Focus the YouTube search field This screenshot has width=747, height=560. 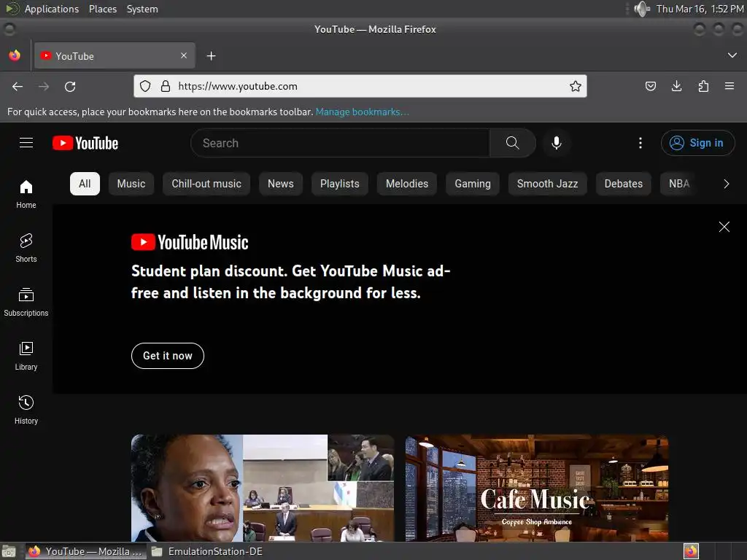(x=340, y=143)
